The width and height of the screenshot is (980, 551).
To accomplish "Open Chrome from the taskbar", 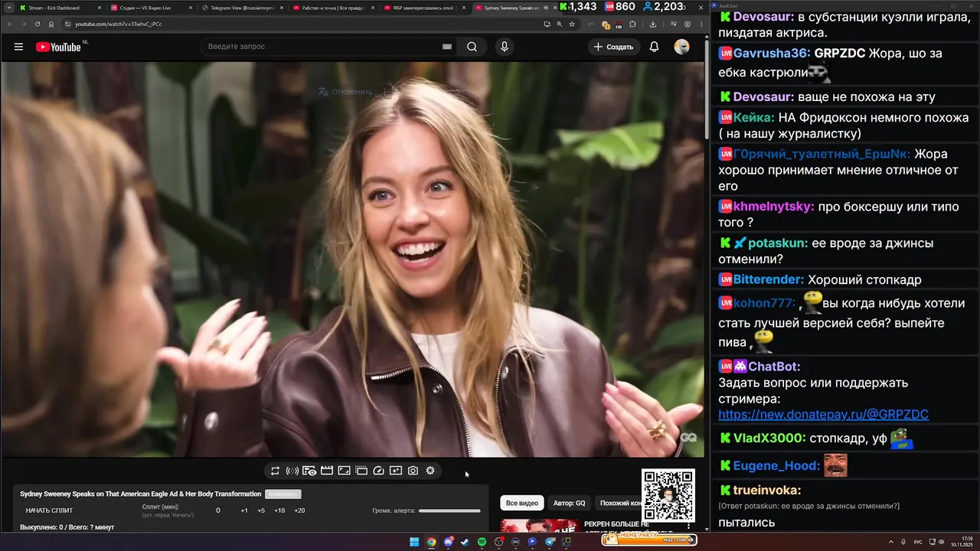I will point(431,542).
